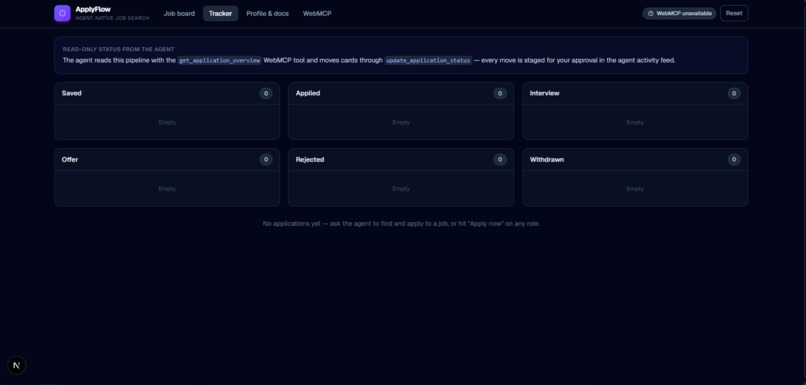This screenshot has width=806, height=385.
Task: Click the Empty placeholder under Interview
Action: tap(635, 122)
